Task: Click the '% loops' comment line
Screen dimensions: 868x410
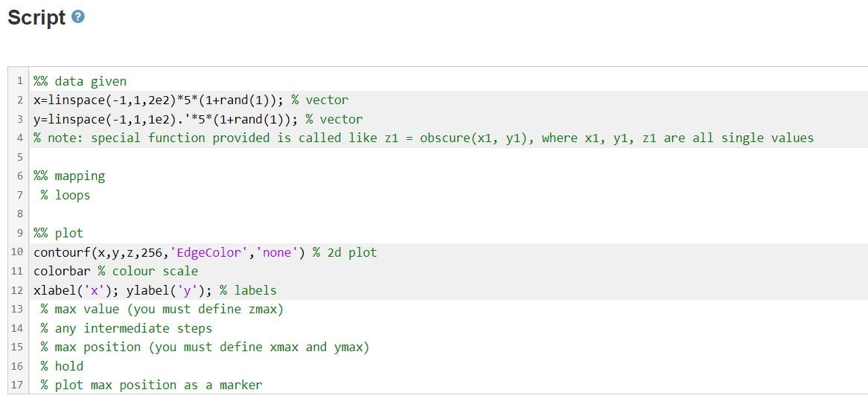Action: (65, 195)
